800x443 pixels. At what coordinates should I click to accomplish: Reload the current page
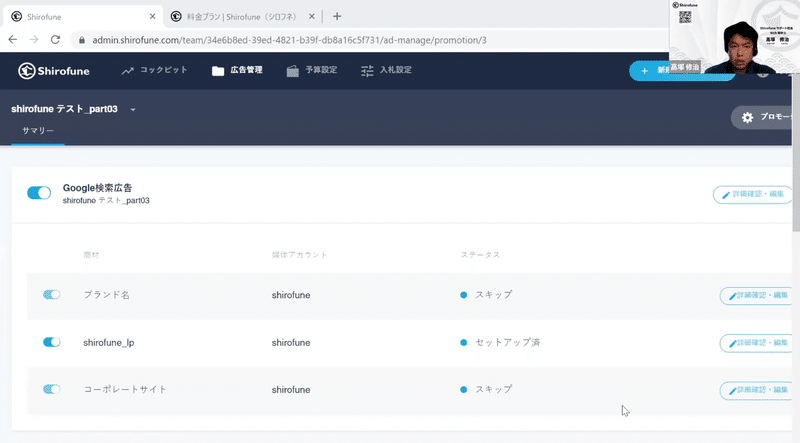click(55, 40)
